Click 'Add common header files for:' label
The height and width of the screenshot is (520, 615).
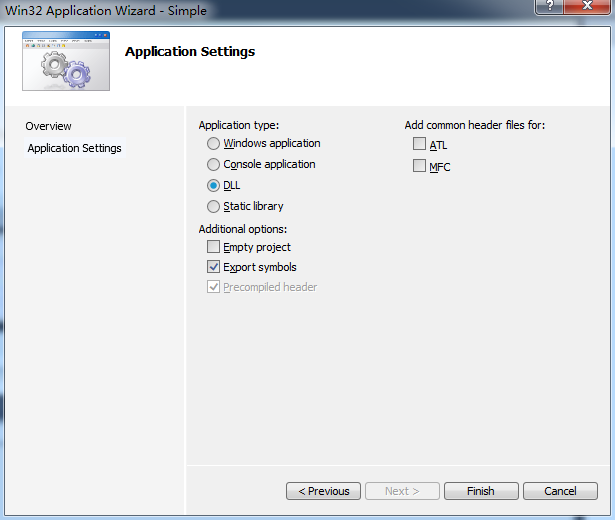(x=475, y=125)
